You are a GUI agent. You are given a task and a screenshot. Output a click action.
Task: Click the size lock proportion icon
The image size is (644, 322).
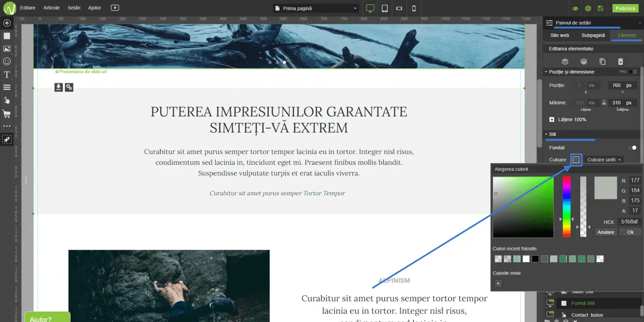coord(604,103)
